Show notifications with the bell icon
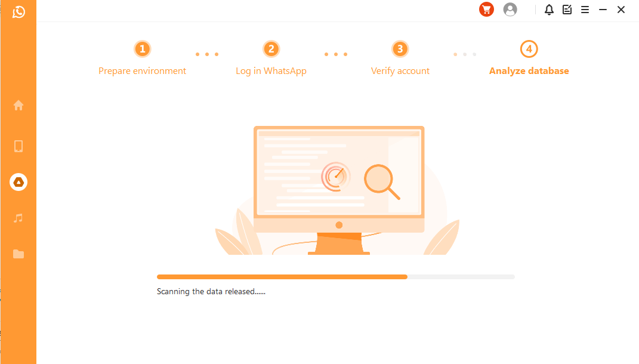 (x=549, y=10)
